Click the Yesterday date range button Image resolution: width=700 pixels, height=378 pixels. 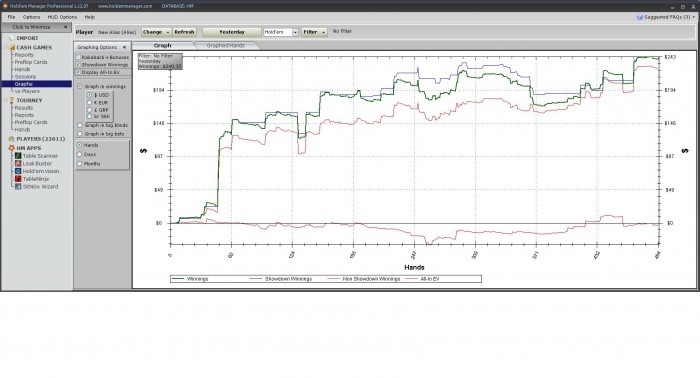[x=232, y=32]
